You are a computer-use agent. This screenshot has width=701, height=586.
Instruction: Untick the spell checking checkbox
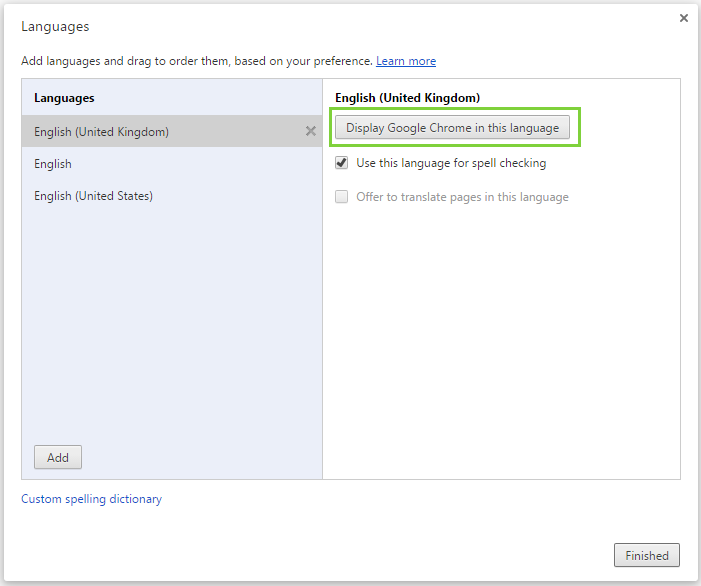(x=342, y=163)
